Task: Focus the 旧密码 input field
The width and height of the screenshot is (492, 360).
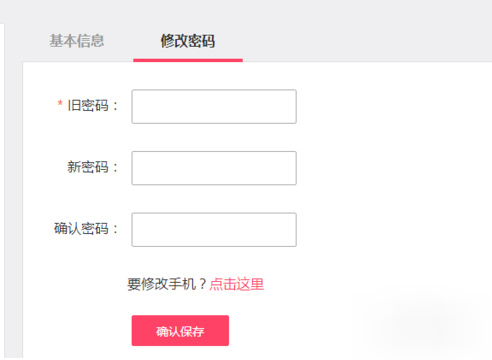Action: pyautogui.click(x=214, y=106)
